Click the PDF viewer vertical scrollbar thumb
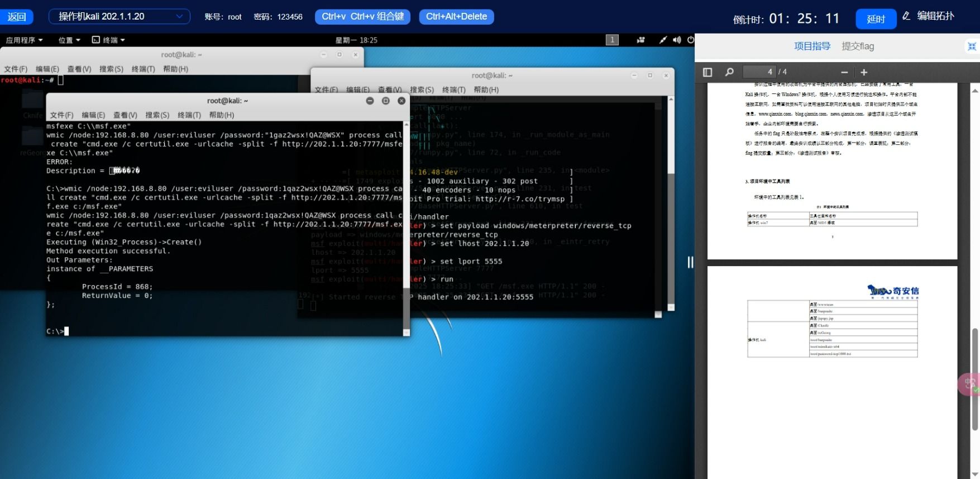Image resolution: width=980 pixels, height=479 pixels. tap(975, 380)
